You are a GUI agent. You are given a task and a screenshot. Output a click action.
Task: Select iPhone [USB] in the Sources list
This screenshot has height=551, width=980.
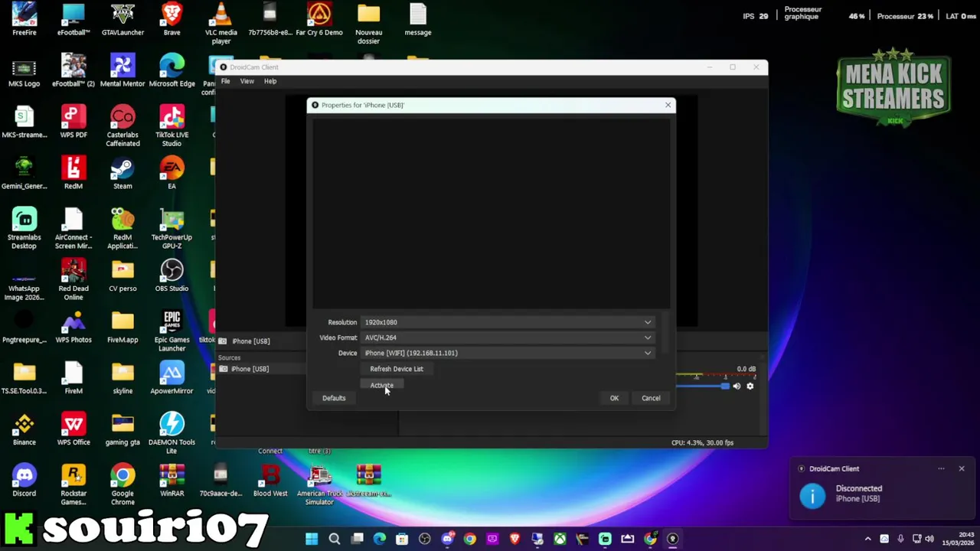250,369
